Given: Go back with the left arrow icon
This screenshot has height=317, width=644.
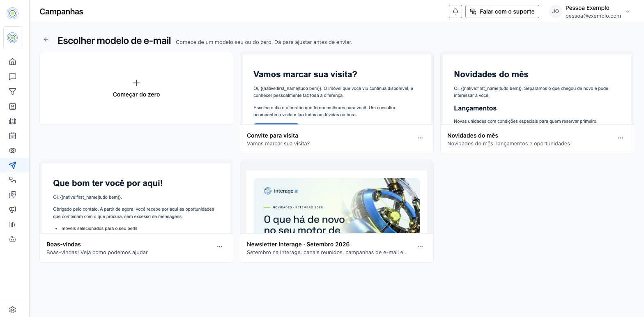Looking at the screenshot, I should click(46, 39).
